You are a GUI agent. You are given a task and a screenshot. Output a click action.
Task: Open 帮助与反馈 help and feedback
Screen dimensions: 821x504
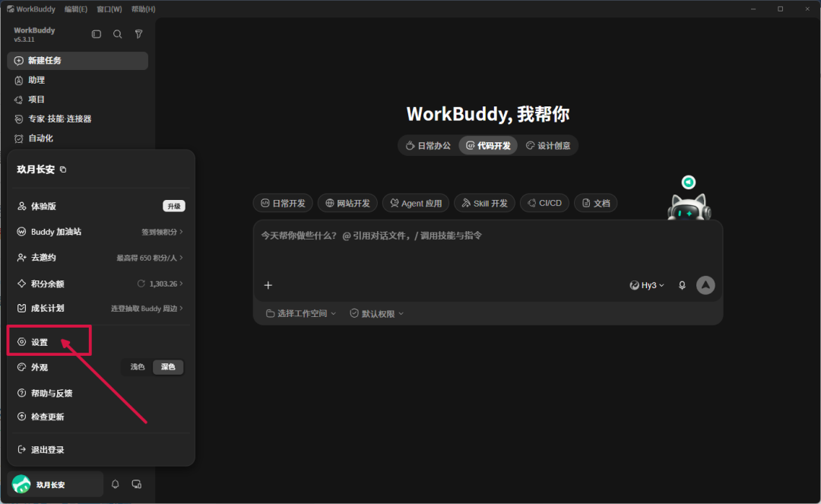(100, 393)
